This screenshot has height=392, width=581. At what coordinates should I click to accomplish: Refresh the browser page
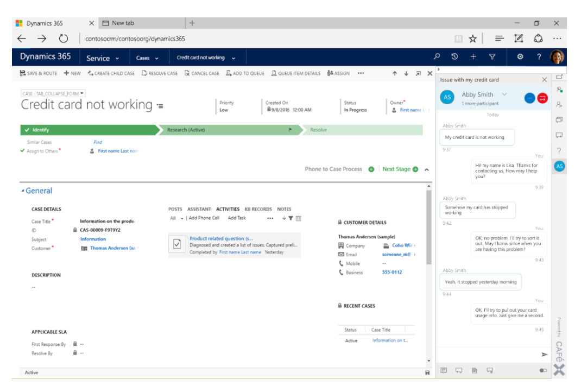[64, 39]
